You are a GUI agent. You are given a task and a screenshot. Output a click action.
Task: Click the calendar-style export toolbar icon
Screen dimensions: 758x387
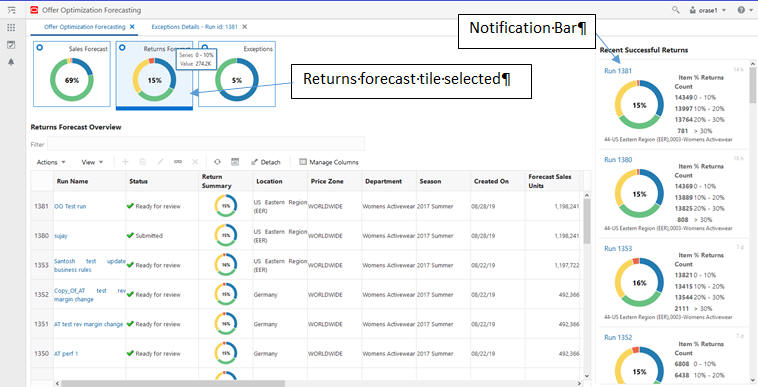coord(235,162)
